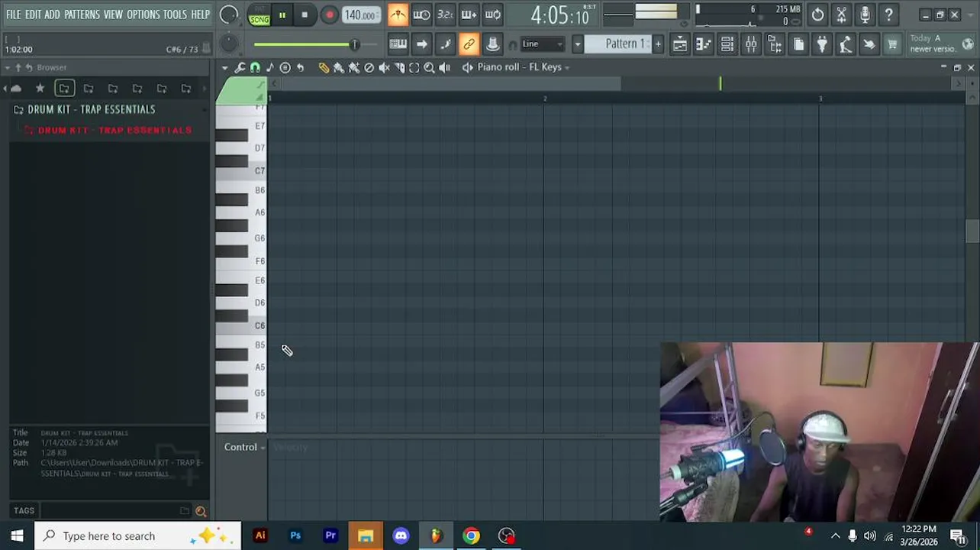The width and height of the screenshot is (980, 550).
Task: Click the green playhead marker on timeline
Action: [720, 84]
